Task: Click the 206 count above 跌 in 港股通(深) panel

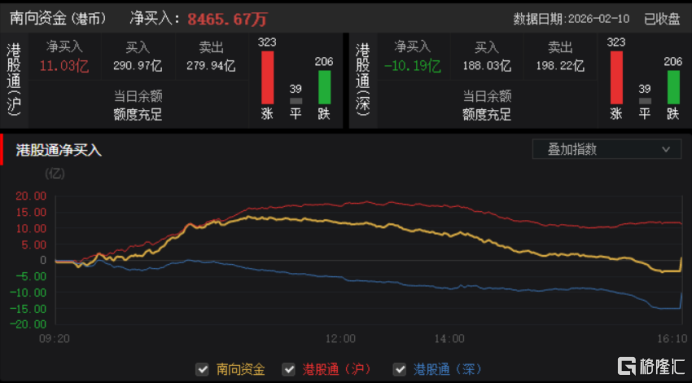Action: pyautogui.click(x=673, y=62)
